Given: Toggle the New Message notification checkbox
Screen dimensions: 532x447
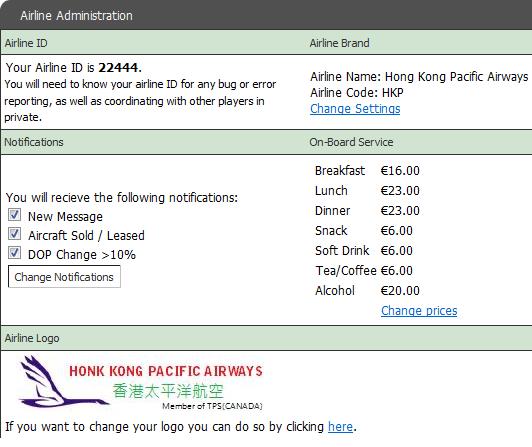Looking at the screenshot, I should (14, 215).
